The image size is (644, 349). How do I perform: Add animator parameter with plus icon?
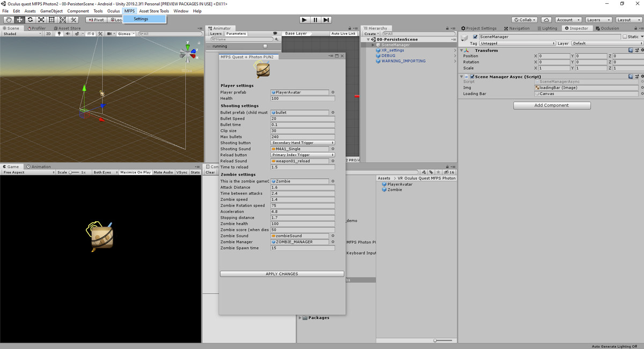point(276,39)
